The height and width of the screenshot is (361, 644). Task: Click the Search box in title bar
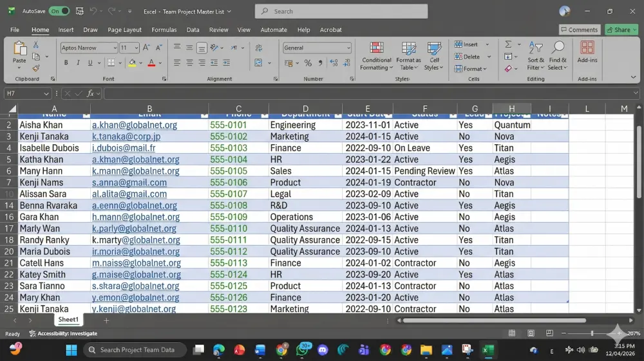click(341, 11)
